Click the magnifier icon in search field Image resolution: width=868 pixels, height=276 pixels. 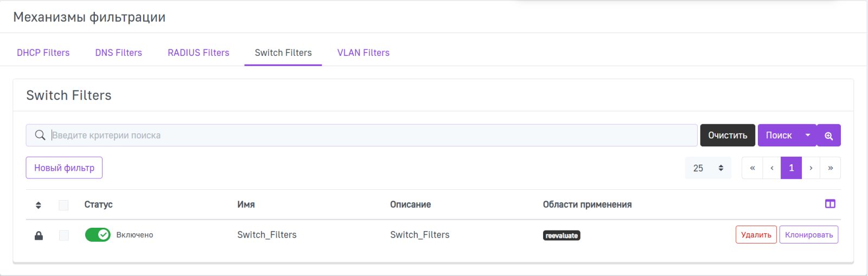(40, 135)
